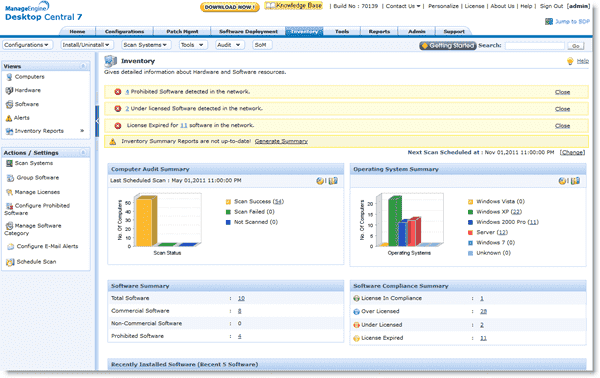Viewport: 600px width, 378px height.
Task: Click the Windows XP green legend swatch
Action: click(471, 212)
